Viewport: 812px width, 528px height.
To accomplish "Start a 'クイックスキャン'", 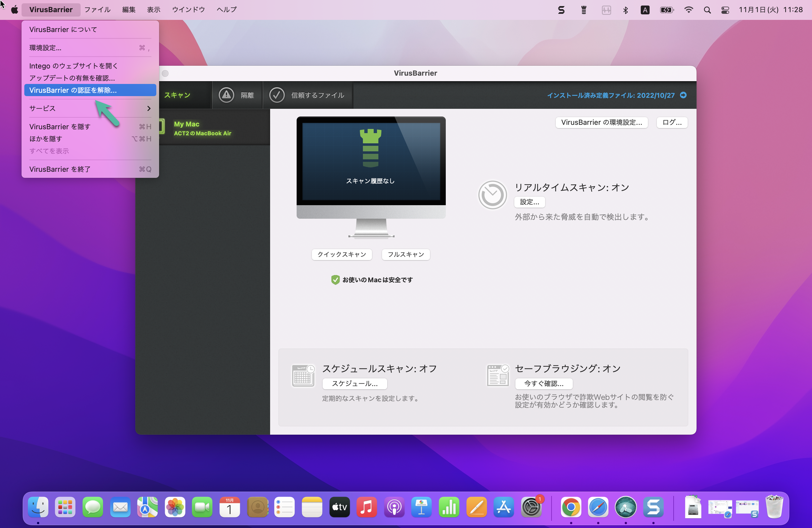I will pyautogui.click(x=342, y=254).
